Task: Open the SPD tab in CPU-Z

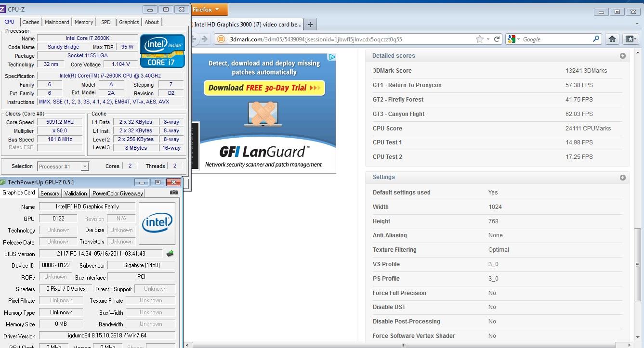Action: [106, 22]
